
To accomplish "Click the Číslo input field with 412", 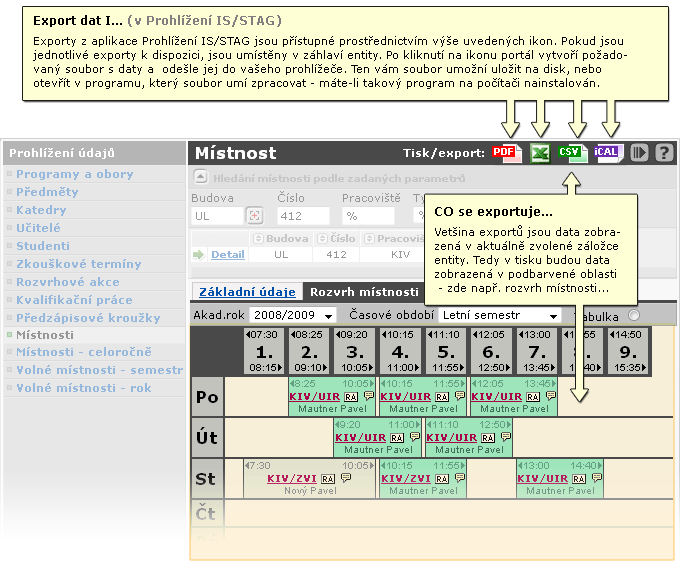I will coord(303,216).
